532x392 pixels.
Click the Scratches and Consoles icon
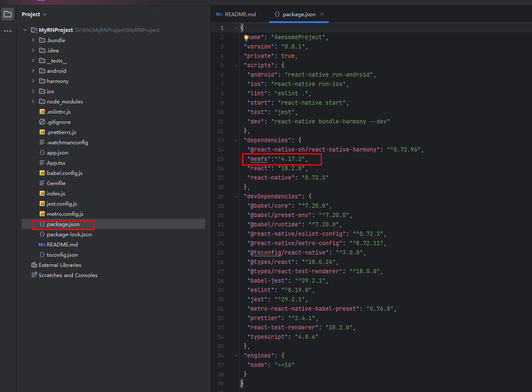point(34,275)
